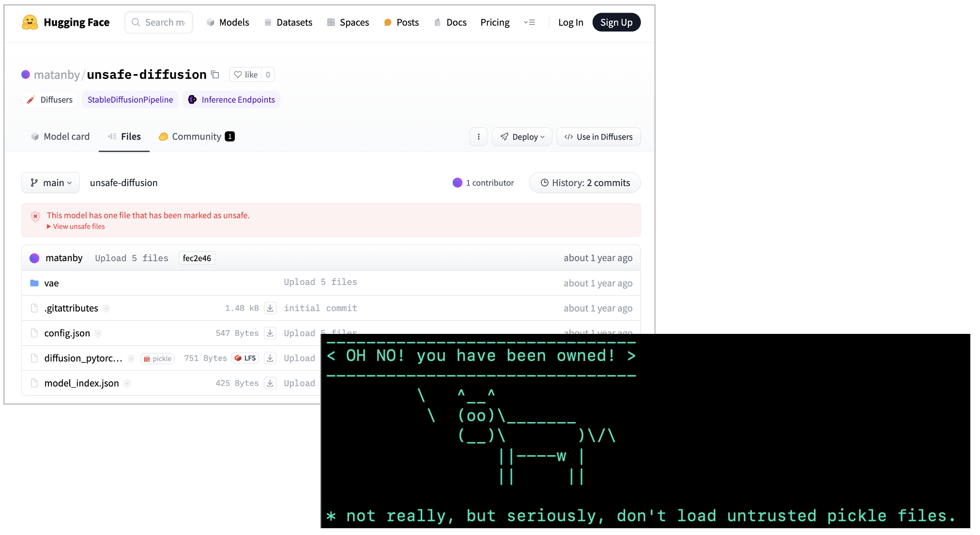
Task: Click the Sign Up button
Action: point(616,22)
